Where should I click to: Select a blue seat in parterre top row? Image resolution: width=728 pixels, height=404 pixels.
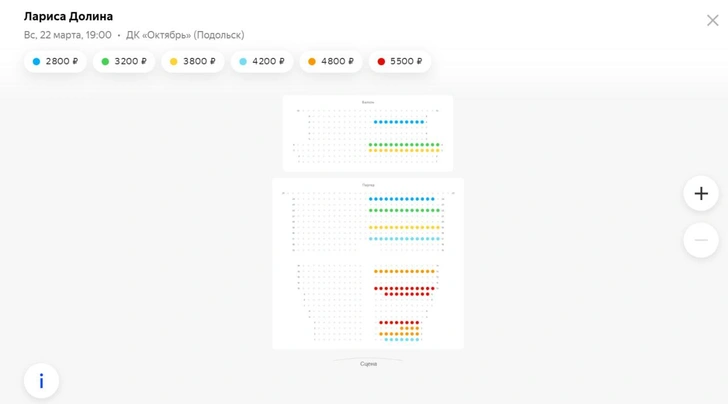point(402,199)
